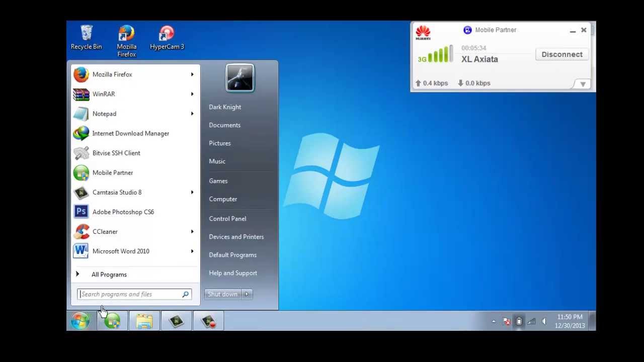The height and width of the screenshot is (362, 644).
Task: Open Computer from Start menu
Action: [x=223, y=199]
